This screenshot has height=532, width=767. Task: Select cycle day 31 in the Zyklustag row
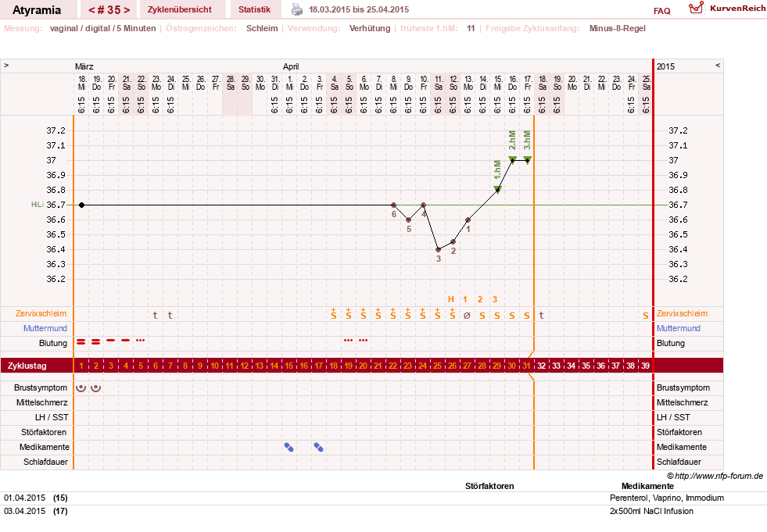coord(526,366)
